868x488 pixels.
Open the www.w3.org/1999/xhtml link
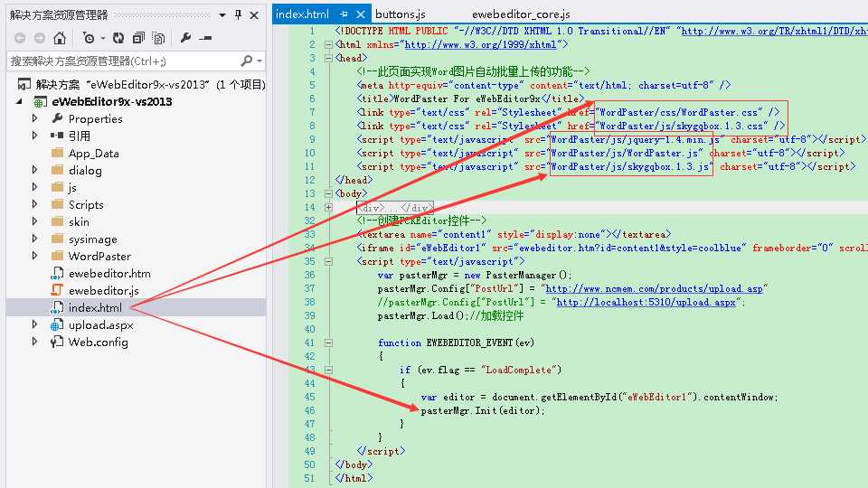click(480, 45)
